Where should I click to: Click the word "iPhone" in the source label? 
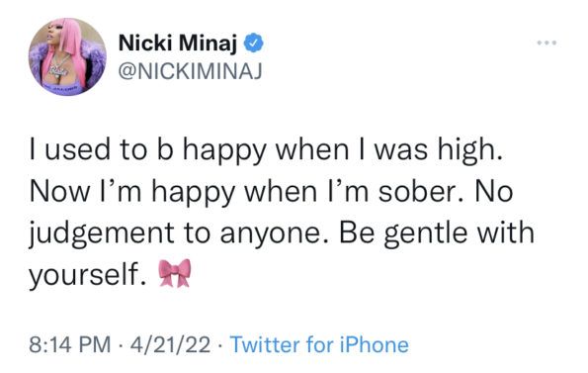pyautogui.click(x=375, y=344)
